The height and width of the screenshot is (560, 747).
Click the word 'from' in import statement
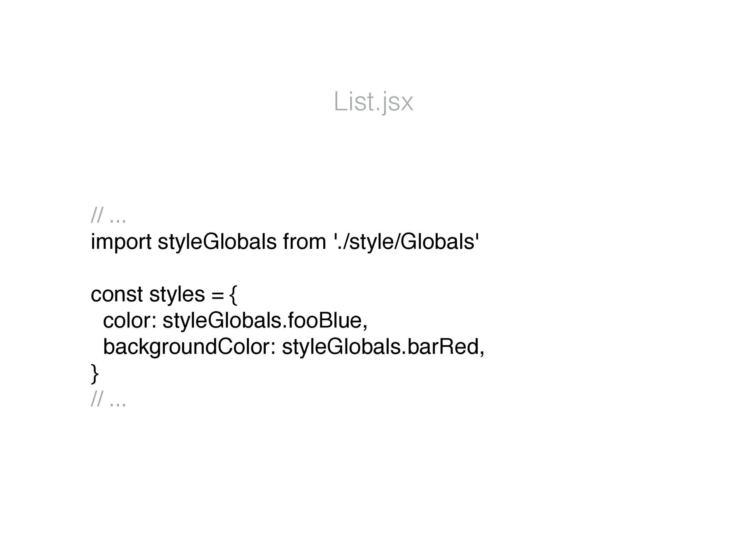point(305,241)
